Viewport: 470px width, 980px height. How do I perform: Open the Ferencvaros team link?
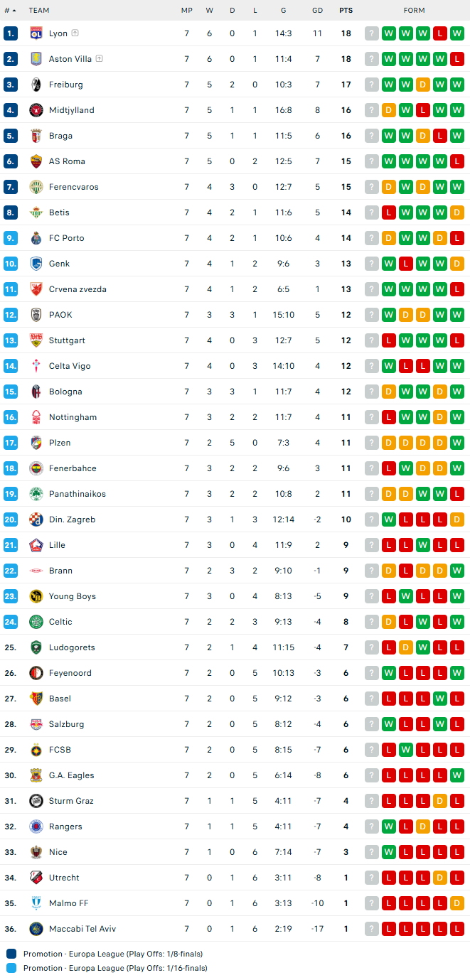73,187
